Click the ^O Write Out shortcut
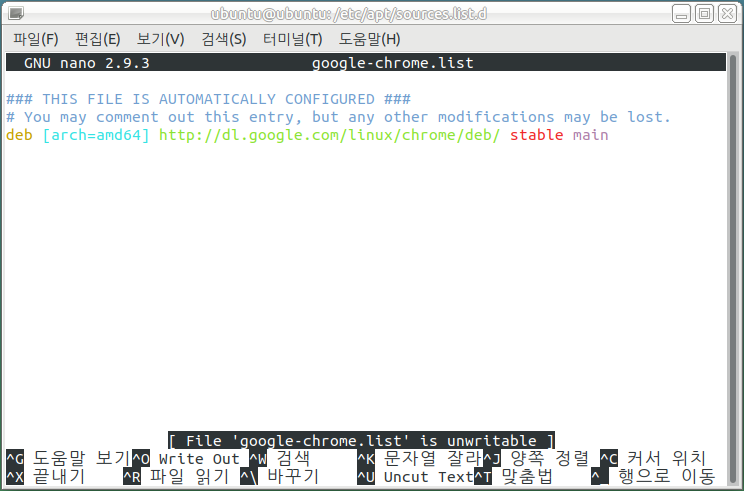 click(186, 459)
